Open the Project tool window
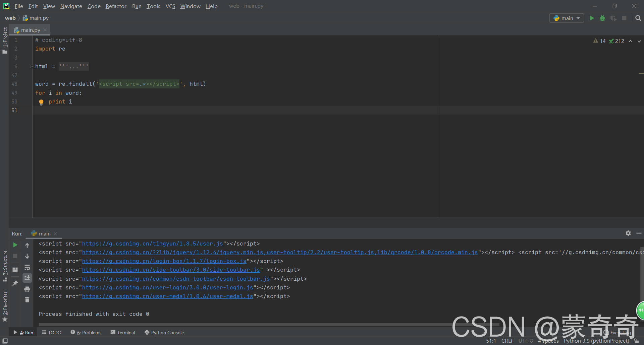The width and height of the screenshot is (644, 345). [x=5, y=40]
